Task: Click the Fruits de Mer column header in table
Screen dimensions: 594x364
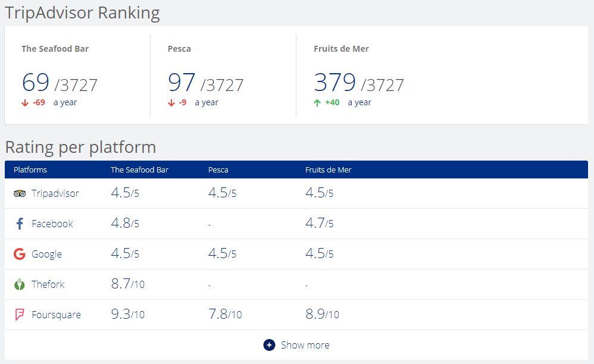Action: (329, 170)
